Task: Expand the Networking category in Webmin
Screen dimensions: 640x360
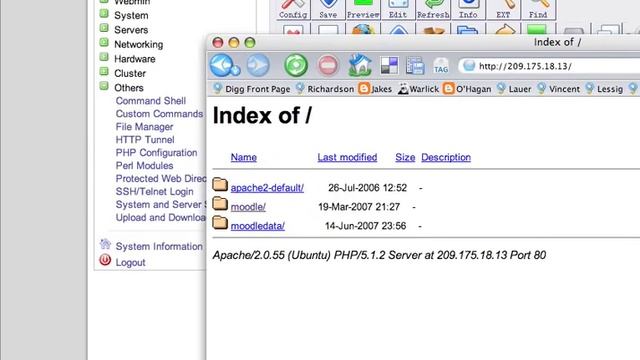Action: point(104,42)
